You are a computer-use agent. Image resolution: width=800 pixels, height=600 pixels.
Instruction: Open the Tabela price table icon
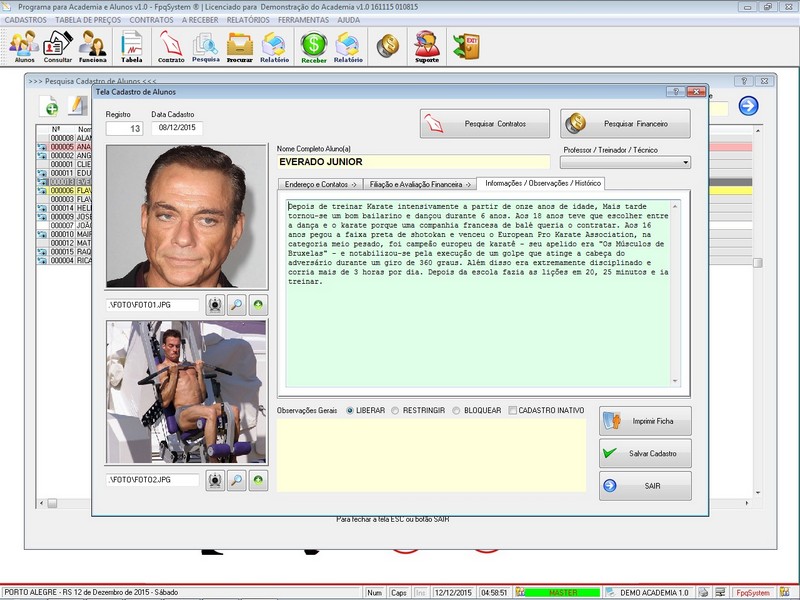[132, 46]
